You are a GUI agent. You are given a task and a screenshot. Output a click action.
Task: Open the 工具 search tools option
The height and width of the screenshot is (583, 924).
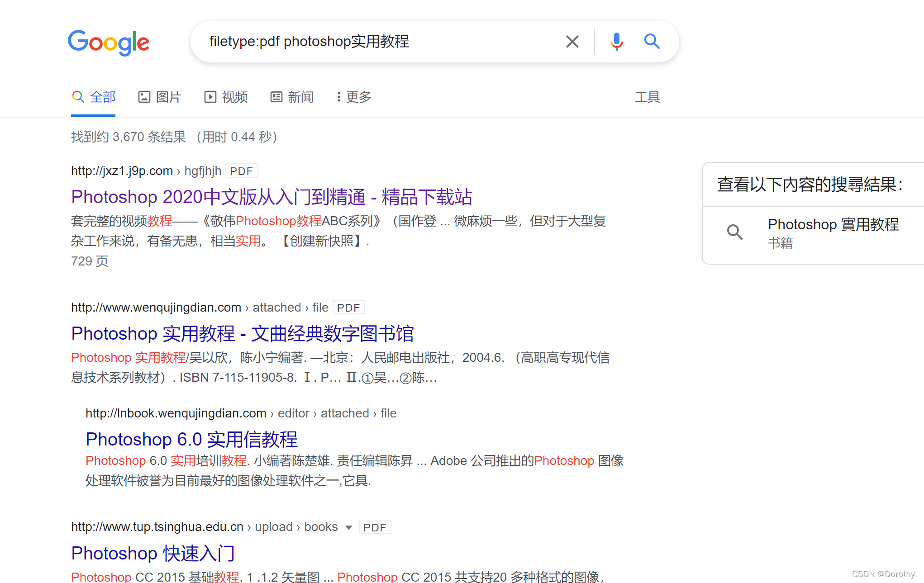(647, 97)
